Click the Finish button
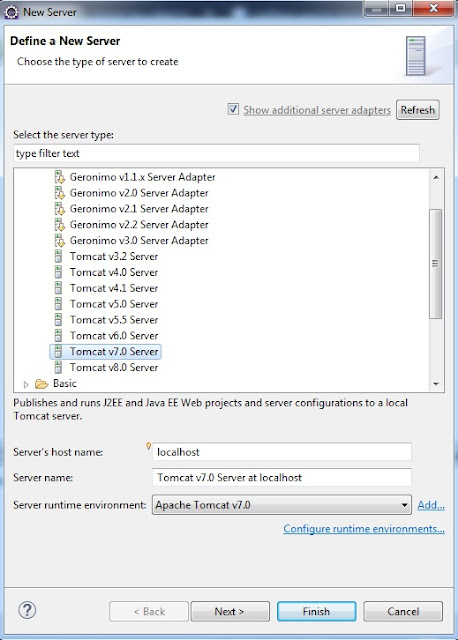Screen dimensions: 458x640 click(316, 611)
